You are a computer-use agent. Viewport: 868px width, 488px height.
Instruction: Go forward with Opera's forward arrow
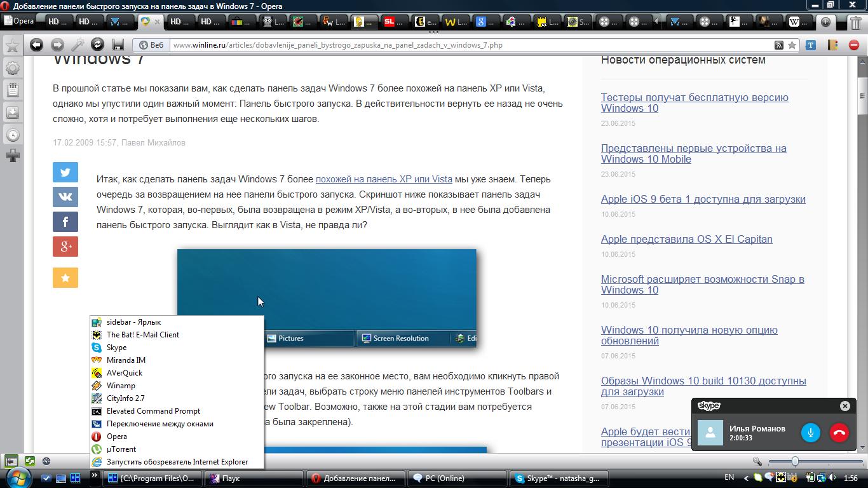click(57, 44)
